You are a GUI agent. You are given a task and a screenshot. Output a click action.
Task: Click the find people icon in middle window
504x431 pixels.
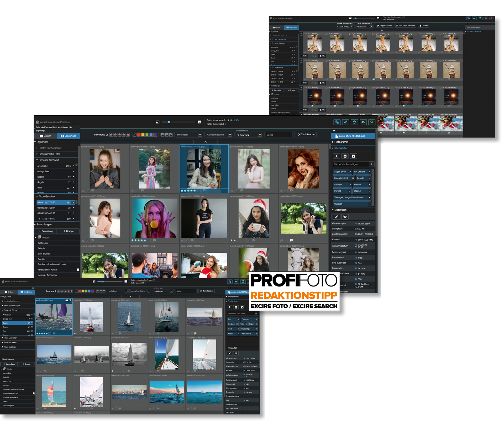(x=363, y=122)
